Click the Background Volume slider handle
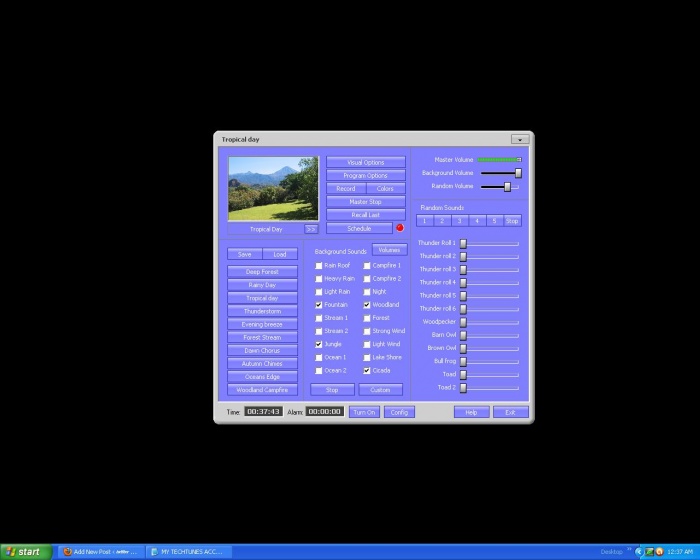Viewport: 700px width, 560px height. pos(518,173)
